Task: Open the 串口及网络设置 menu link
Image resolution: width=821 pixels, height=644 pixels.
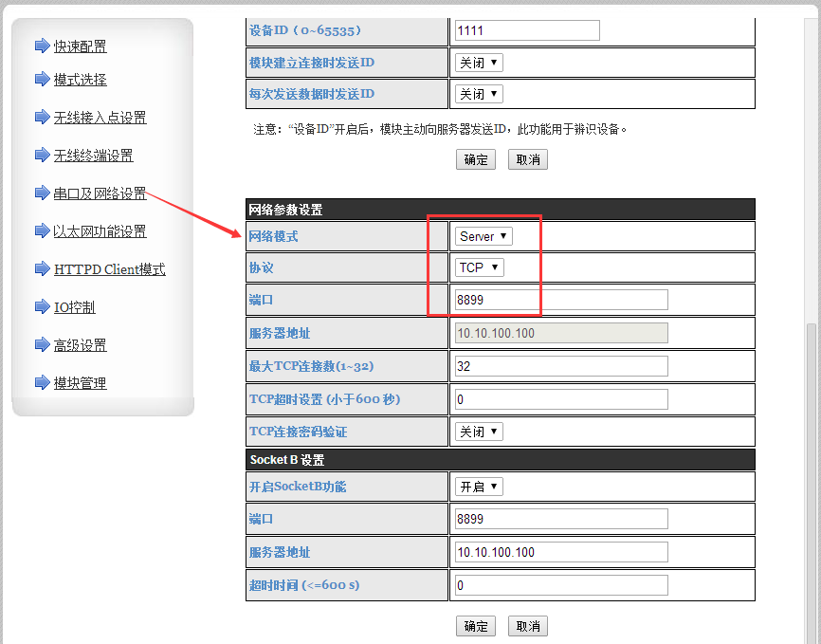Action: [100, 193]
